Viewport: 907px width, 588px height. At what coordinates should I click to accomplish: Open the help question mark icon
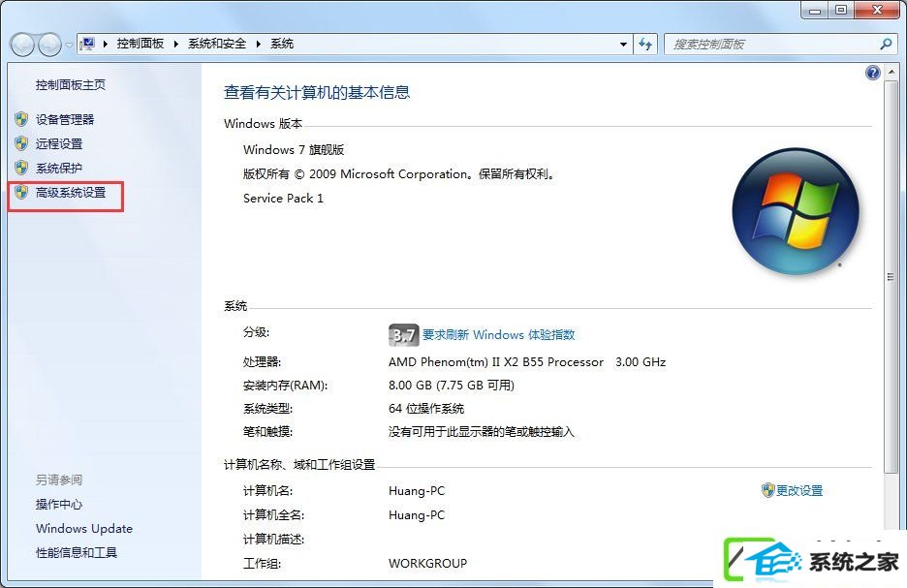coord(873,73)
